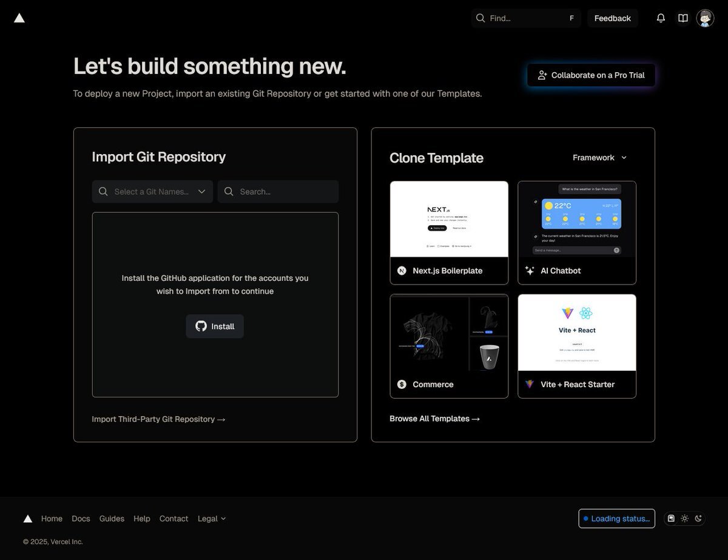Click the magnifier icon in repository Search field
728x560 pixels.
229,192
